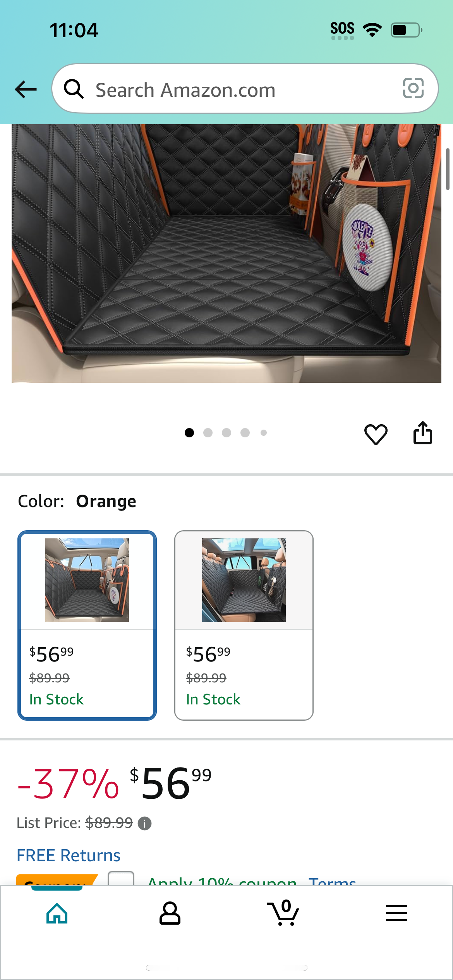Focus the Search Amazon.com field

(x=245, y=89)
